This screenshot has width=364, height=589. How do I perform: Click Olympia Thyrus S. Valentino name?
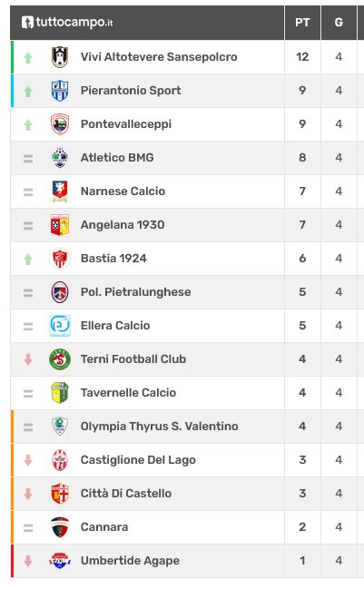coord(159,427)
